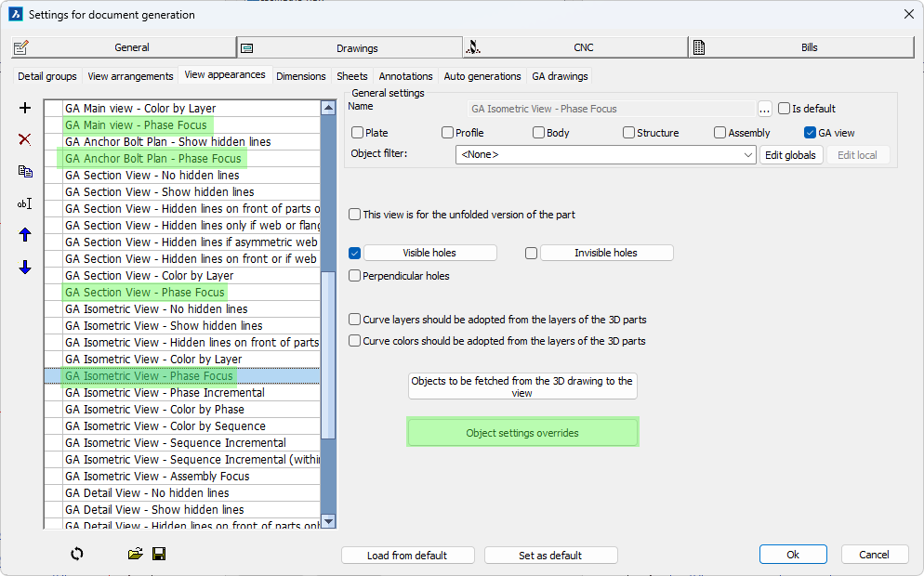
Task: Enable the Is default checkbox
Action: pos(784,109)
